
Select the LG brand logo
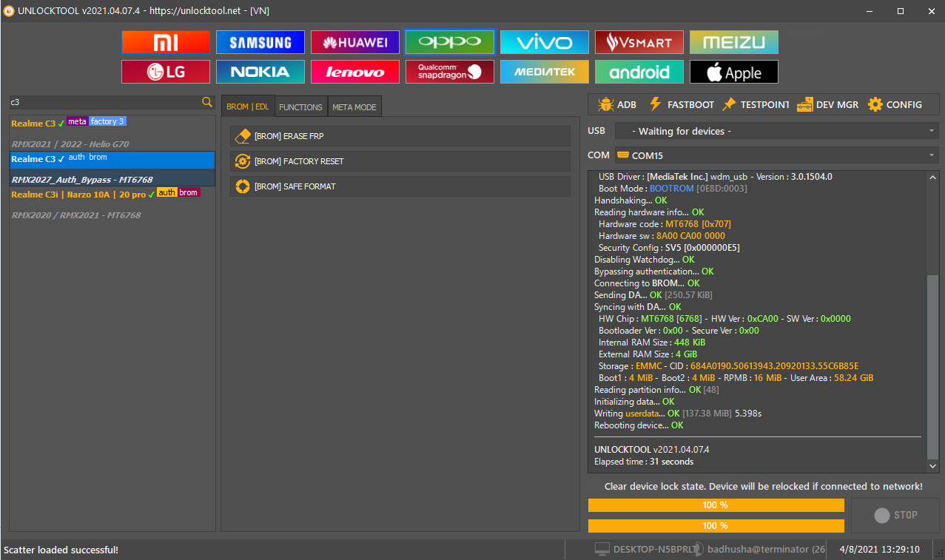pyautogui.click(x=166, y=72)
